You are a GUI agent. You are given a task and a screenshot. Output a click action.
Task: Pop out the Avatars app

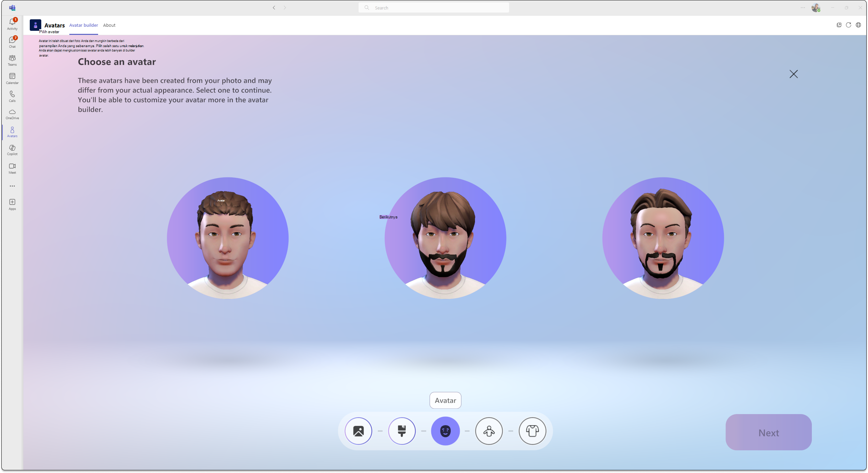point(839,25)
